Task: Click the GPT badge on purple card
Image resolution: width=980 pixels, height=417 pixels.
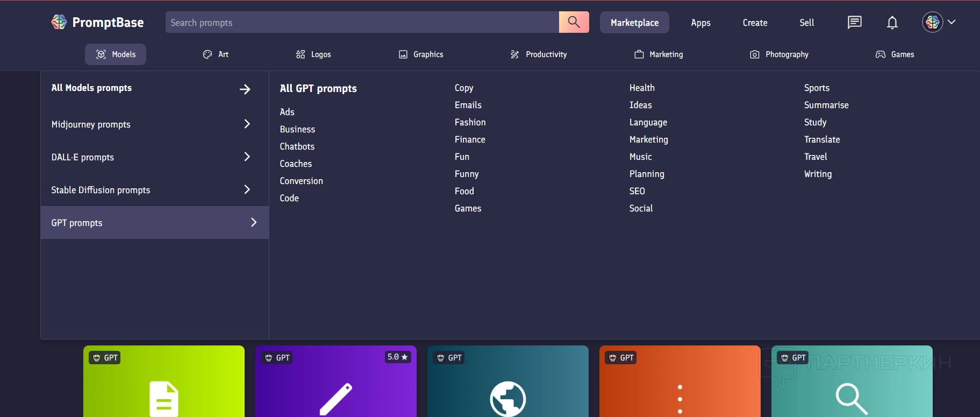Action: (x=277, y=358)
